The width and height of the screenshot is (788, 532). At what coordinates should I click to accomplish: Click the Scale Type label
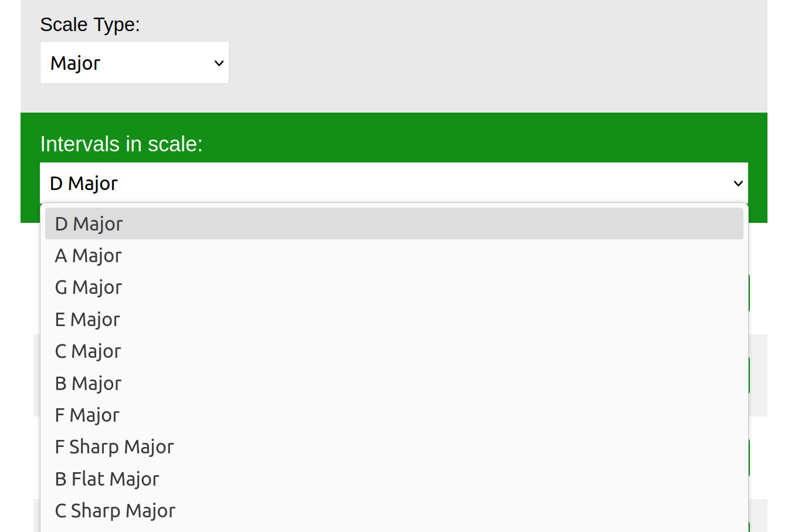coord(90,25)
